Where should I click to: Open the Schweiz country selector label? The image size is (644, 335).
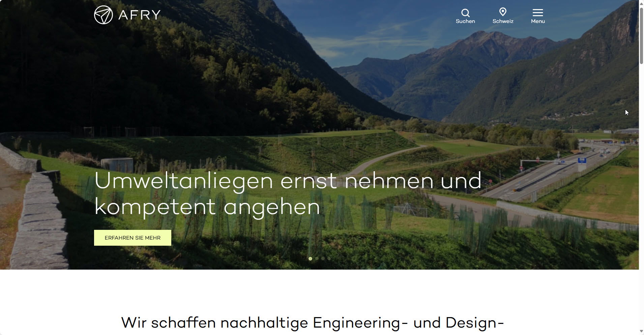(503, 21)
